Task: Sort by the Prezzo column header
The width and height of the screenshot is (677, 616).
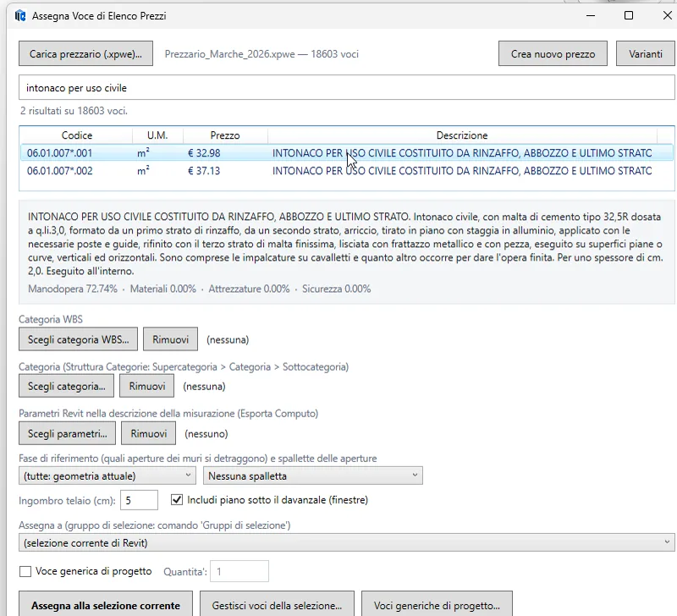Action: [x=225, y=135]
